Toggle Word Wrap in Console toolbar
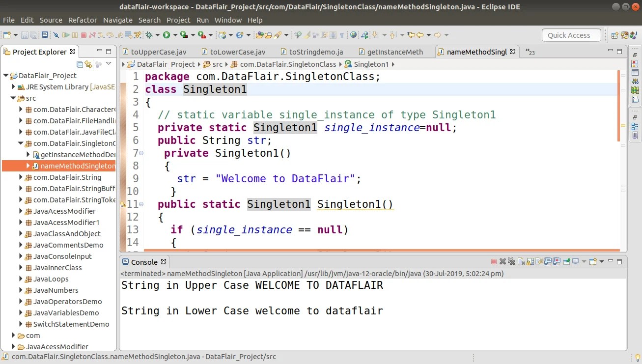Screen dimensions: 642x364 pyautogui.click(x=539, y=262)
